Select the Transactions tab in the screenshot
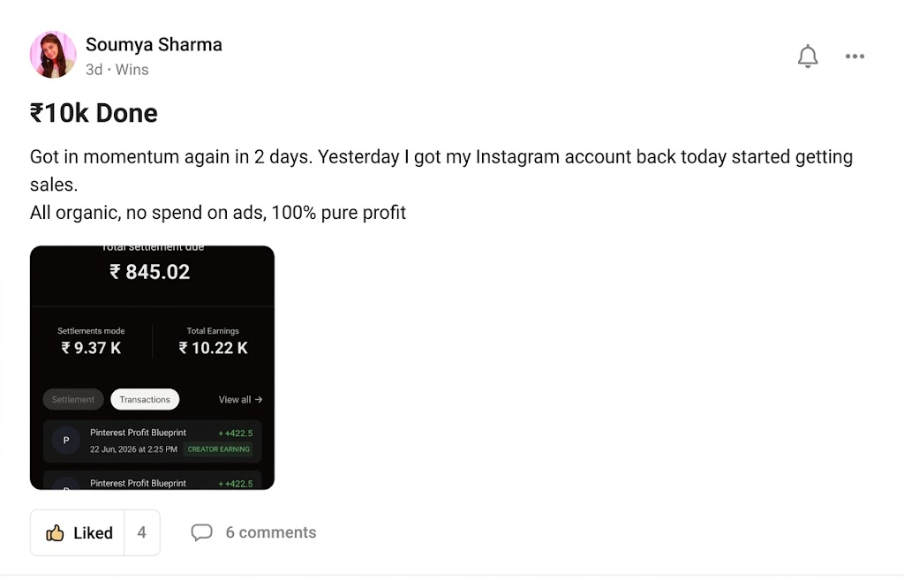Screen dimensions: 904x588 pyautogui.click(x=145, y=399)
